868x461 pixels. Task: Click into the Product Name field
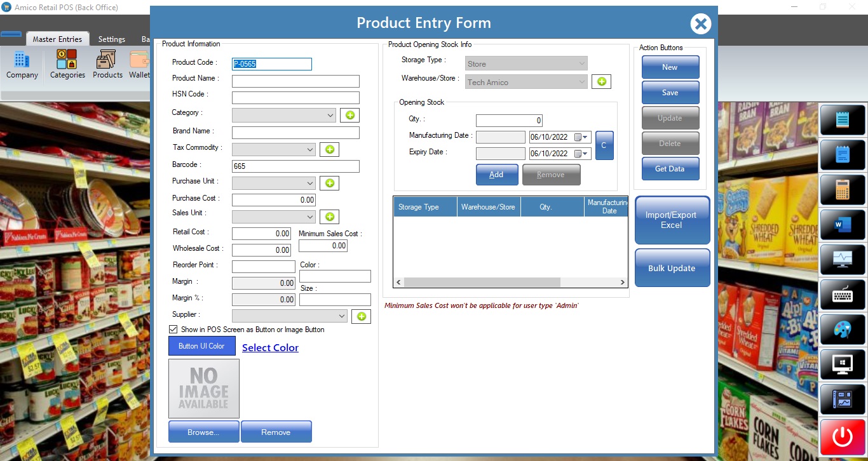tap(295, 81)
